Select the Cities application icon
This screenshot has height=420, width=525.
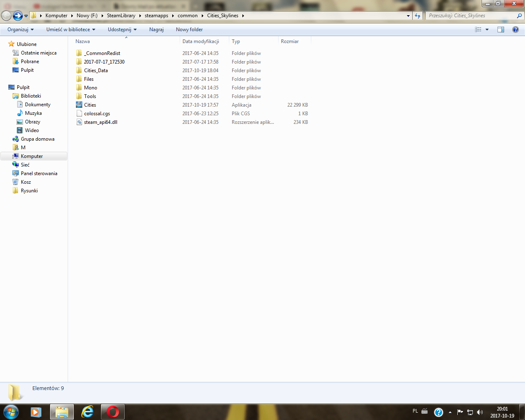79,105
